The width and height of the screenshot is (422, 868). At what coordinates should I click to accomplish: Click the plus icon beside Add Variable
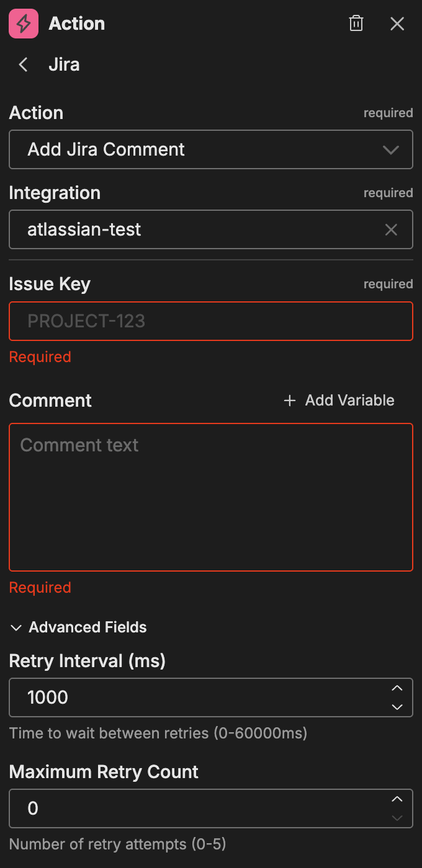click(x=289, y=401)
